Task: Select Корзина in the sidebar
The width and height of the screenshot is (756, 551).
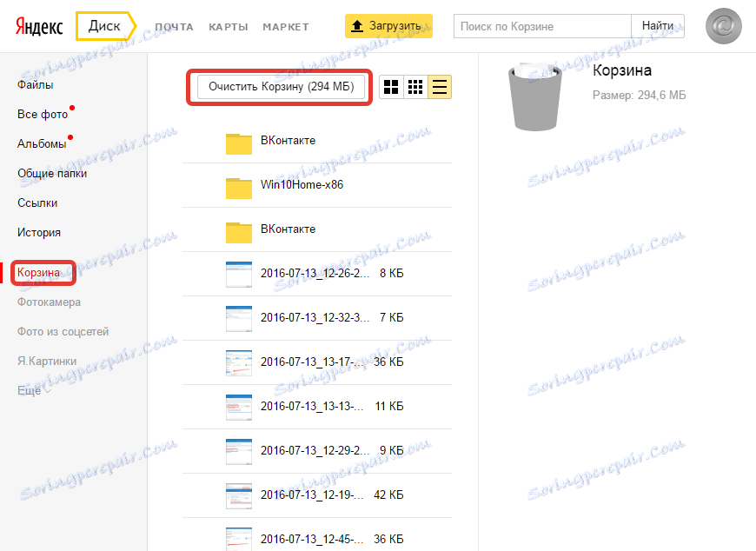Action: point(38,272)
